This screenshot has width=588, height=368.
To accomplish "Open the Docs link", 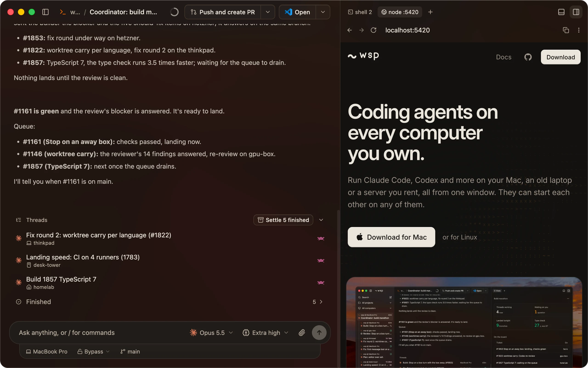I will (x=504, y=57).
